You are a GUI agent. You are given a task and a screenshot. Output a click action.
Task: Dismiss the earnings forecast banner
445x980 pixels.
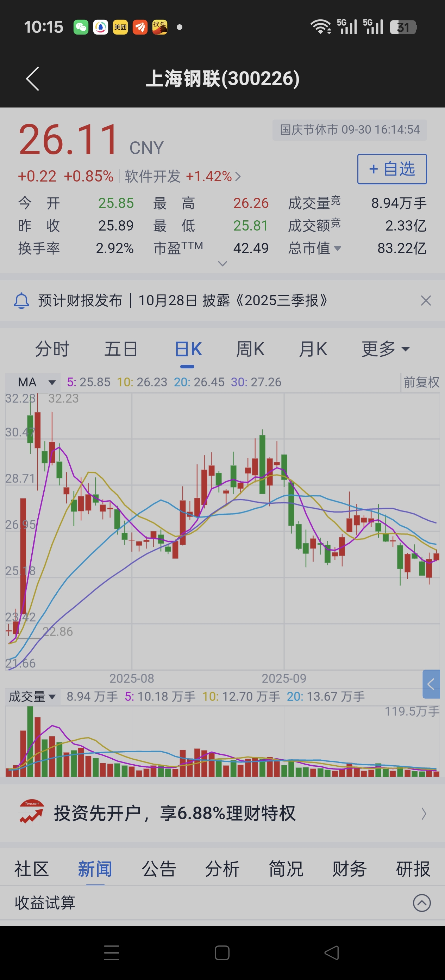coord(426,301)
